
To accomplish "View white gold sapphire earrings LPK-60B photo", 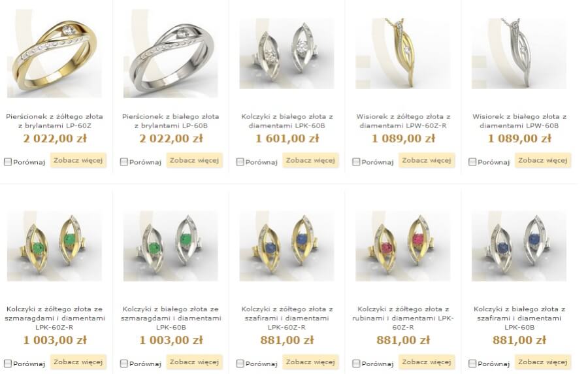I will point(519,246).
